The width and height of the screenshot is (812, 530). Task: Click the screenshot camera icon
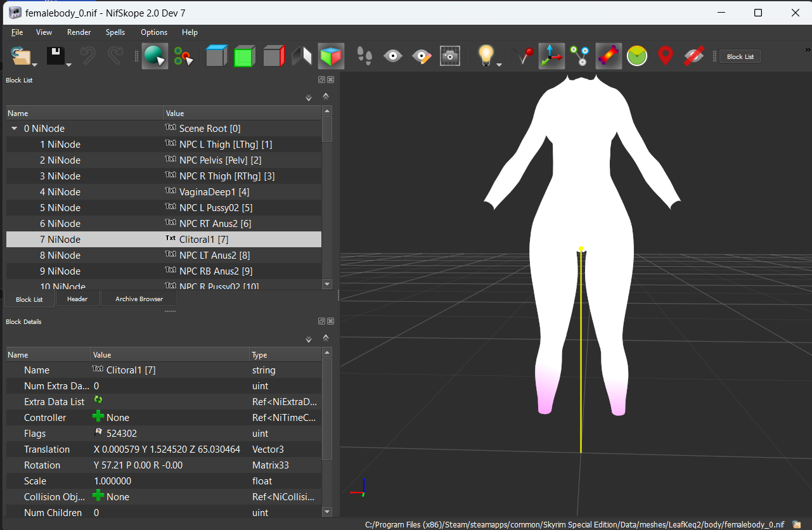click(x=450, y=56)
